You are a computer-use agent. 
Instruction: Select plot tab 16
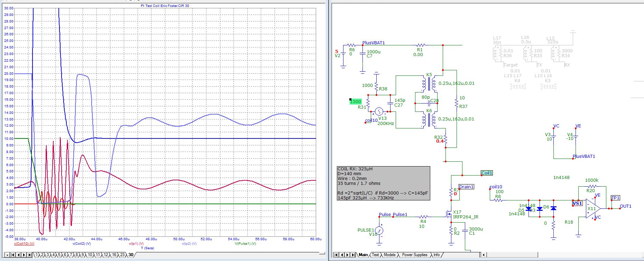(x=114, y=255)
